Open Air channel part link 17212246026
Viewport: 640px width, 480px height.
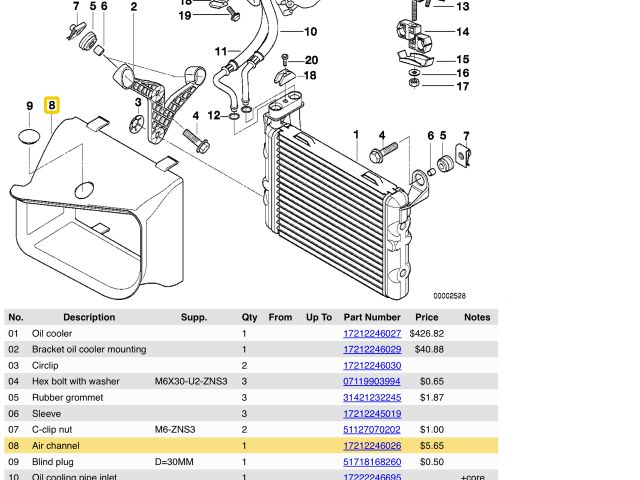point(372,445)
